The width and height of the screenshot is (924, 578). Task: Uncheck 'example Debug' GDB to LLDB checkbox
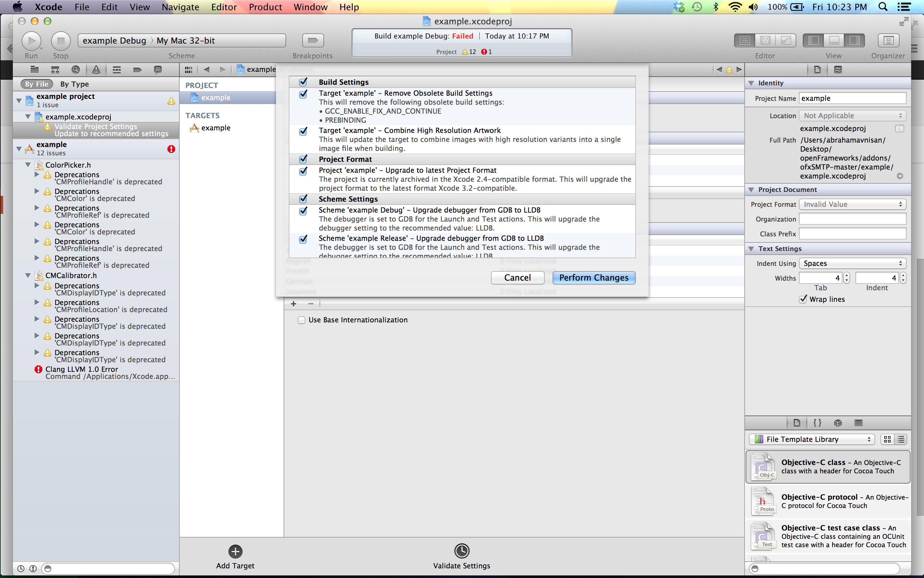click(303, 211)
